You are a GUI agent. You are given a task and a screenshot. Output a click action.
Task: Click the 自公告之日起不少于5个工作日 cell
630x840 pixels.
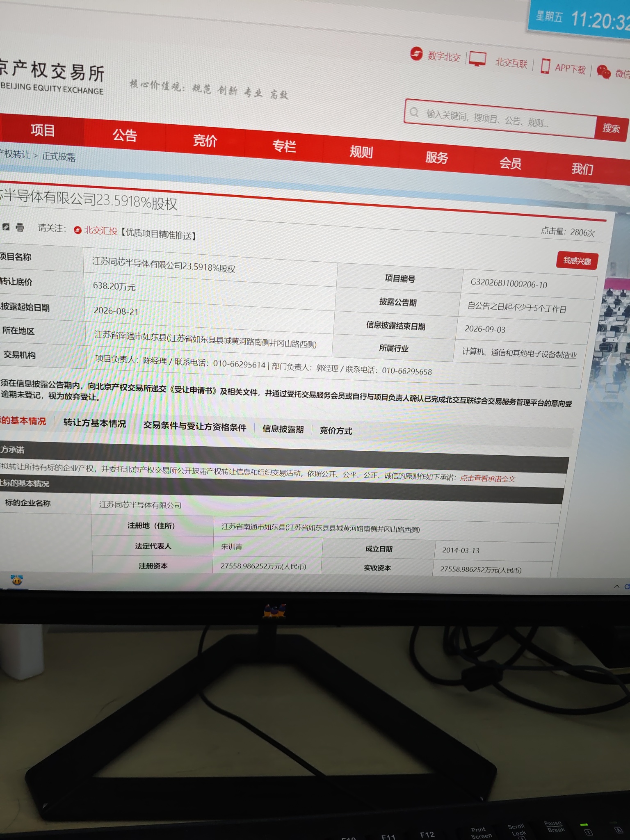[517, 308]
